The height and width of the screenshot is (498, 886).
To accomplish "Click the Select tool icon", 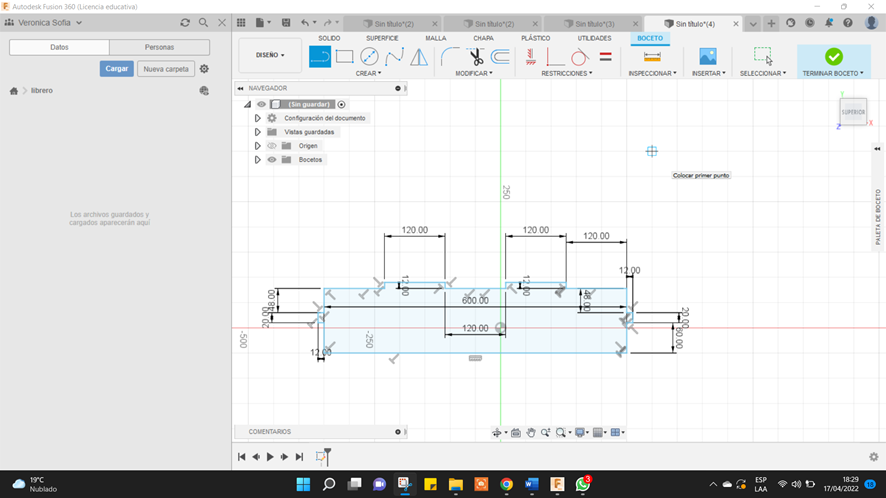I will tap(763, 56).
